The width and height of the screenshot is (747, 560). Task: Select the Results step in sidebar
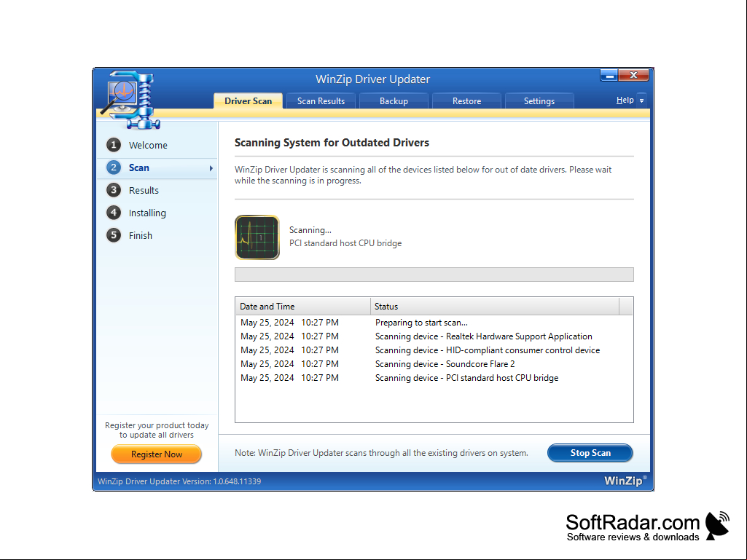click(x=157, y=191)
